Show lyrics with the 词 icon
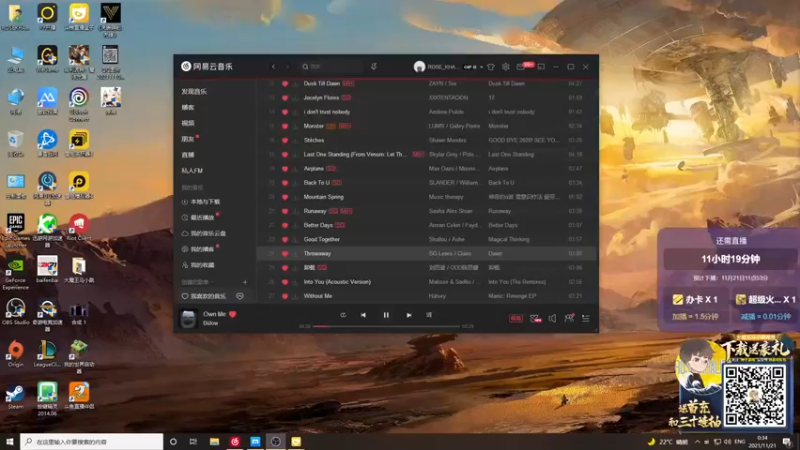 [x=429, y=315]
